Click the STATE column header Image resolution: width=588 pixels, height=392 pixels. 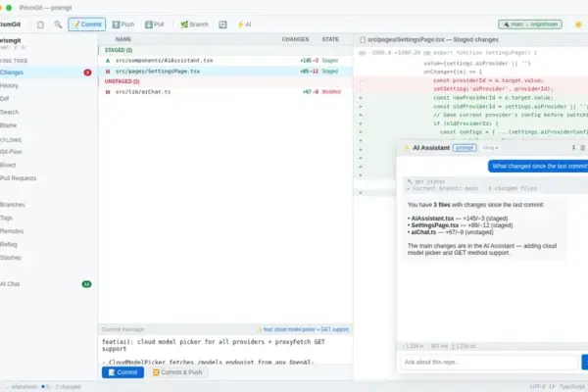click(330, 39)
